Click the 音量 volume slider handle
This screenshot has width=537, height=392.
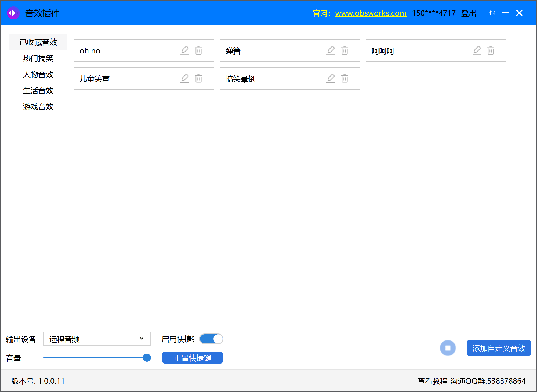click(147, 358)
